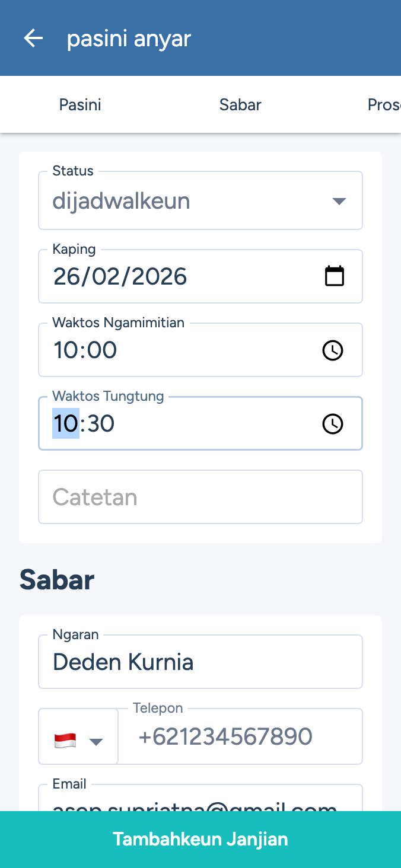This screenshot has width=401, height=868.
Task: Open the phone country code dropdown arrow
Action: tap(96, 741)
